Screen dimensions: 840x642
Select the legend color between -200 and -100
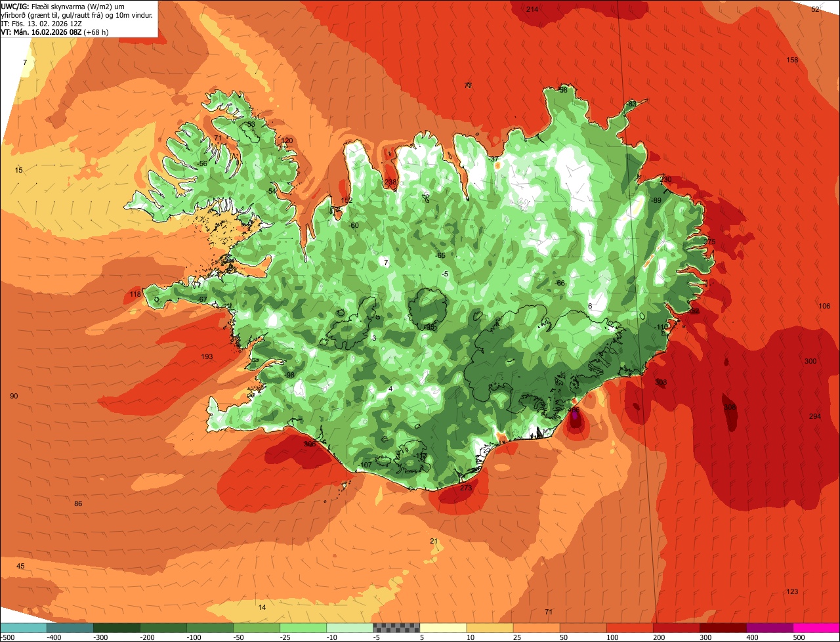(163, 628)
